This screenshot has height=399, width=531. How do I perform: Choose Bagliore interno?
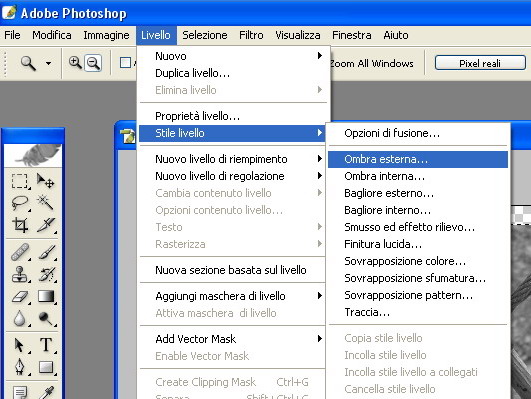click(x=418, y=210)
